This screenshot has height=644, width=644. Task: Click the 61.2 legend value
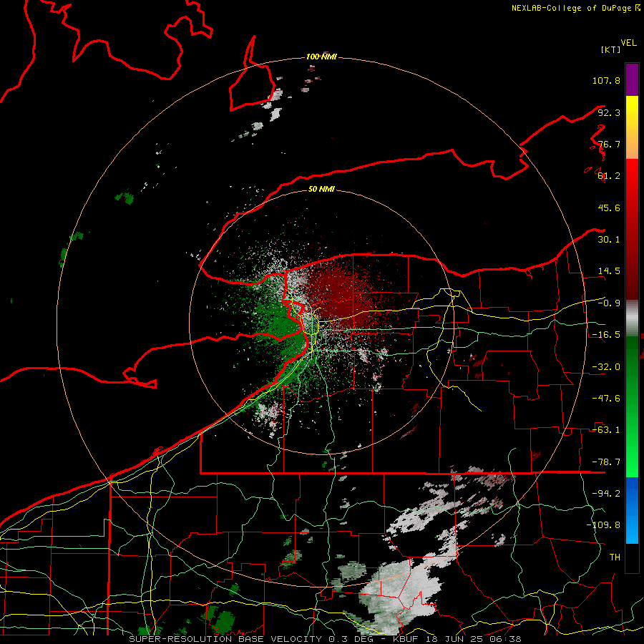point(609,176)
